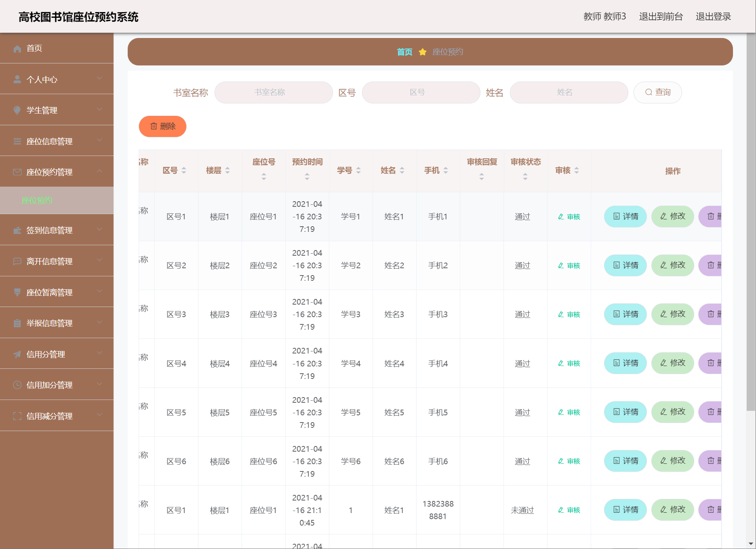The height and width of the screenshot is (549, 756).
Task: Focus the 区号 search field
Action: (421, 92)
